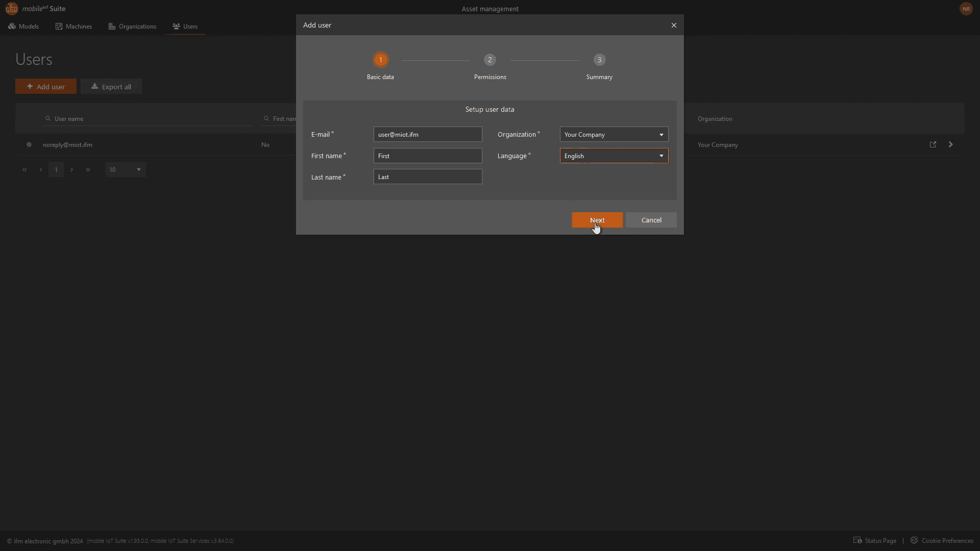Screen dimensions: 980x551
Task: Select step 2 Permissions circle
Action: tap(489, 60)
